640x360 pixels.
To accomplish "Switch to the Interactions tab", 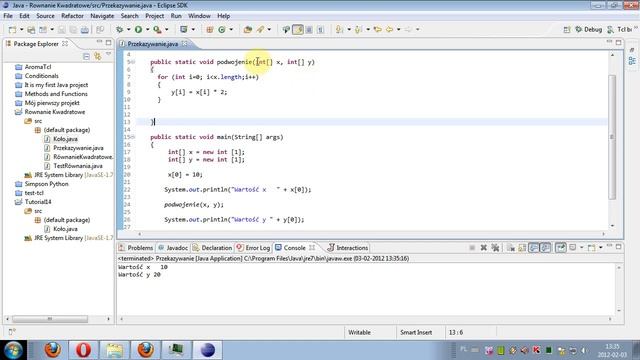I will (x=348, y=248).
